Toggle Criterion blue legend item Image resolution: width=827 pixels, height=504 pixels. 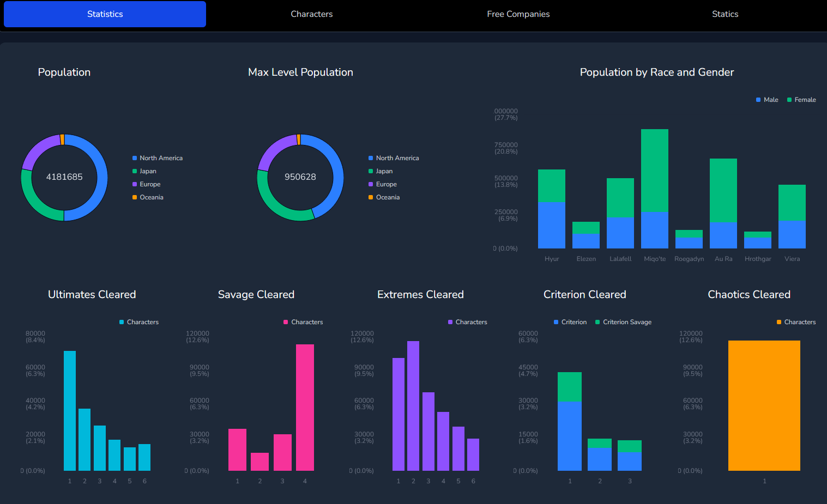point(570,322)
